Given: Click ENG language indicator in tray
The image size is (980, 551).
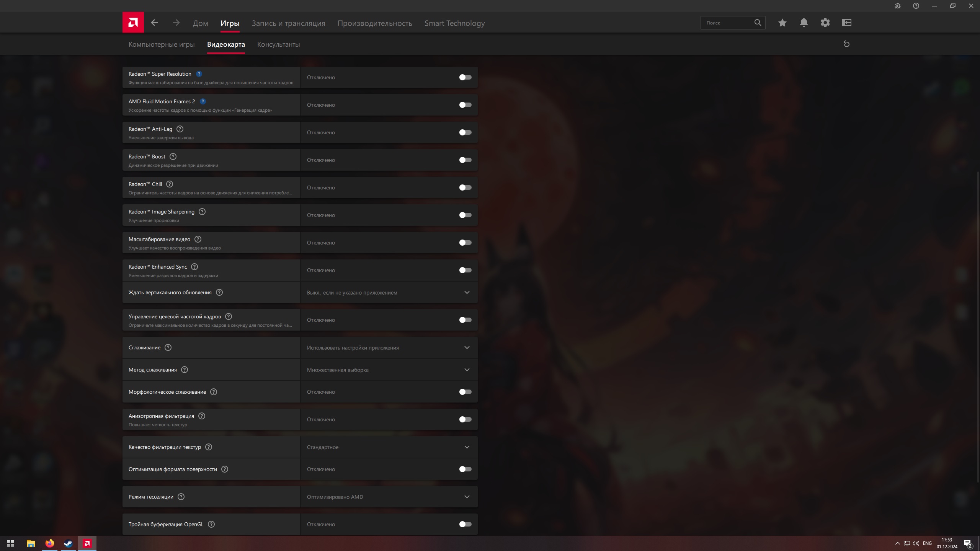Looking at the screenshot, I should click(927, 543).
